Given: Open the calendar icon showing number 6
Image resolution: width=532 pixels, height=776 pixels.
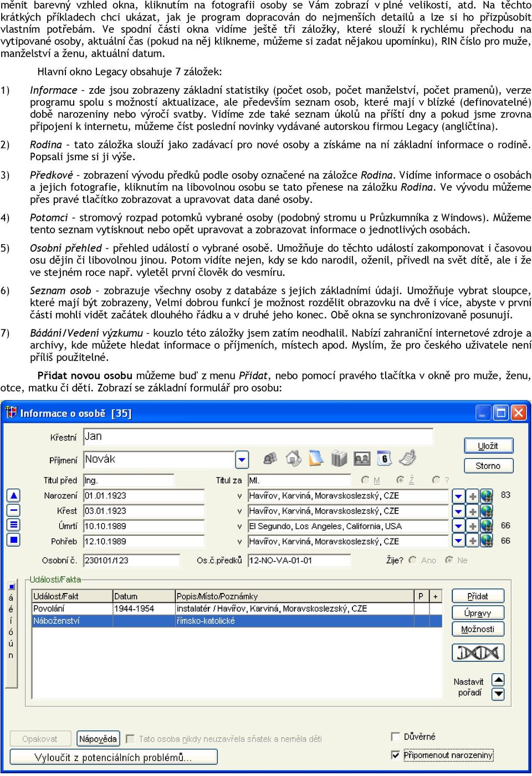Looking at the screenshot, I should tap(384, 458).
